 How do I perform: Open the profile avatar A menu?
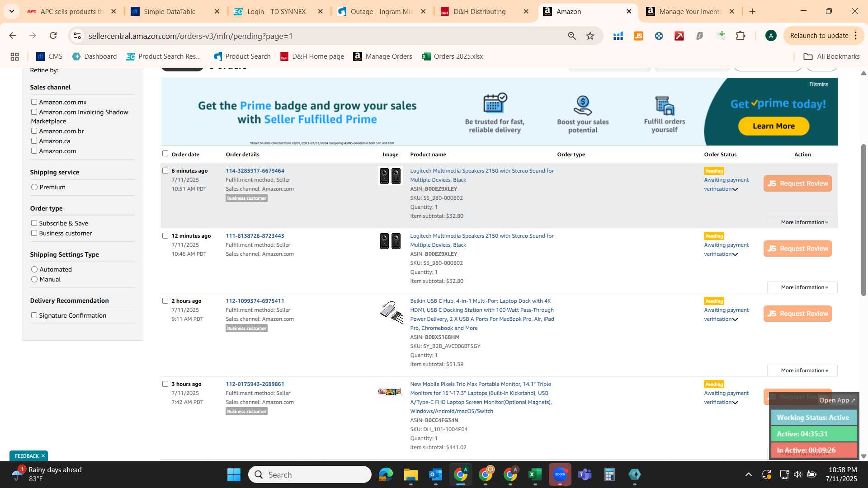771,36
